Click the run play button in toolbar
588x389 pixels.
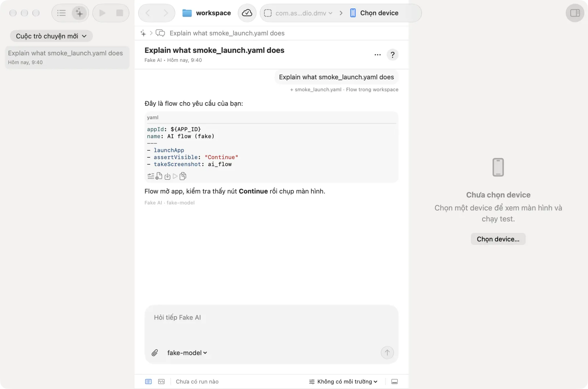[x=102, y=13]
